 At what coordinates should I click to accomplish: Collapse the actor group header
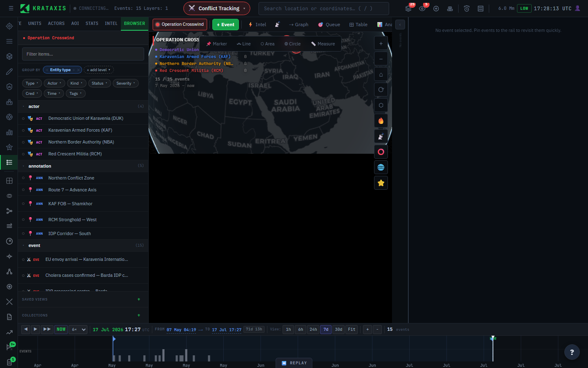tap(83, 106)
